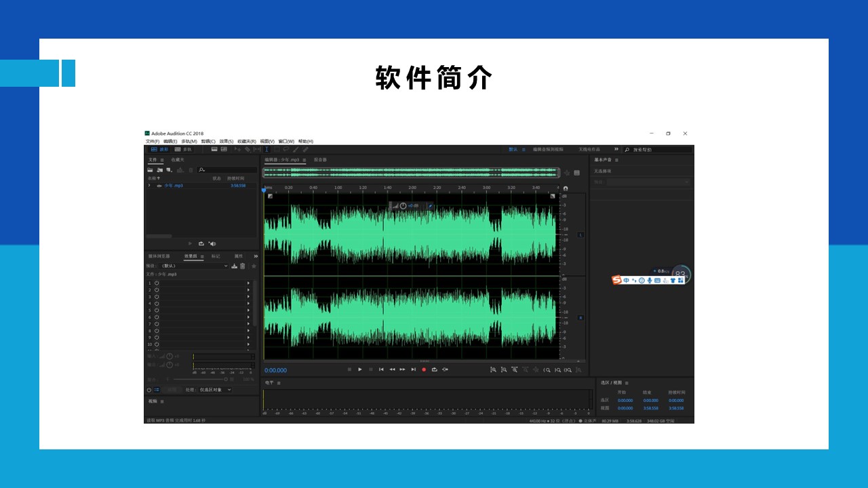Click the trash icon to delete preset
The height and width of the screenshot is (488, 868).
pos(243,266)
